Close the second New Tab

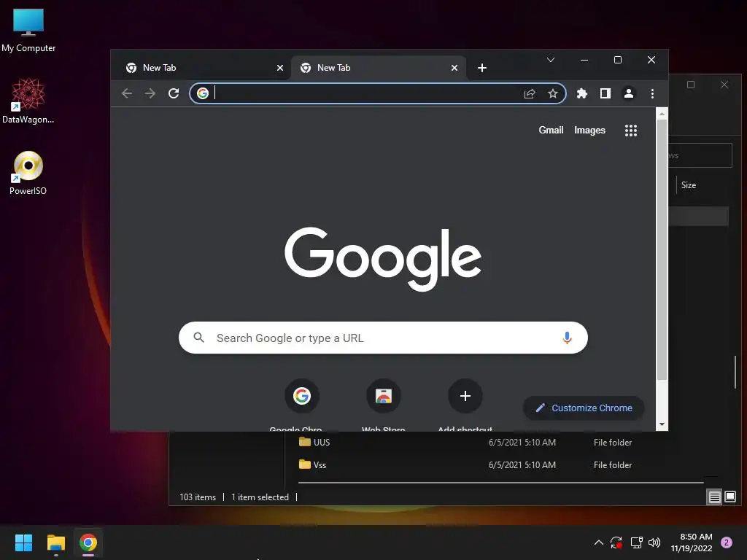[454, 68]
